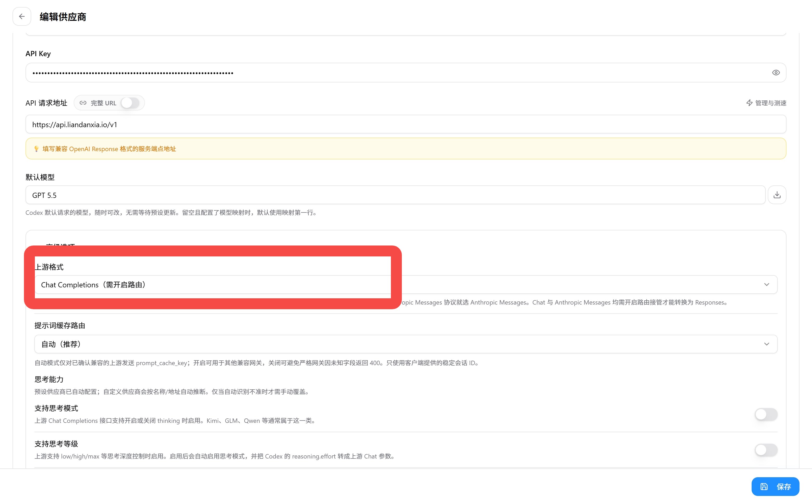The image size is (812, 504).
Task: Click the 思考能力 section heading
Action: (49, 379)
